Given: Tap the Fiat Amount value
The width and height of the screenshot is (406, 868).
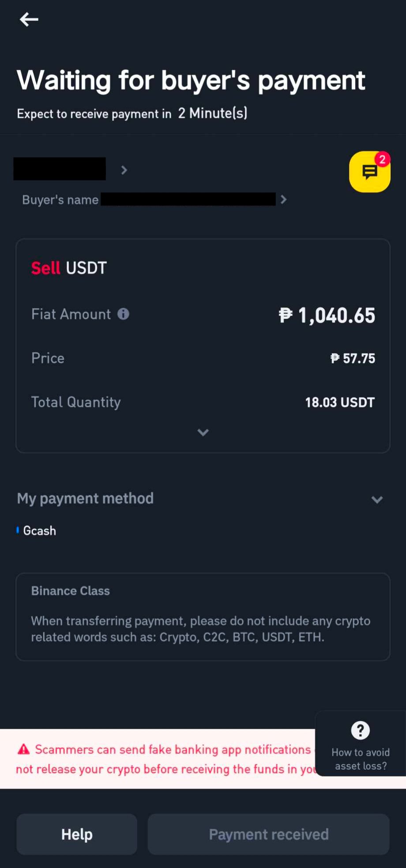Looking at the screenshot, I should pyautogui.click(x=327, y=315).
